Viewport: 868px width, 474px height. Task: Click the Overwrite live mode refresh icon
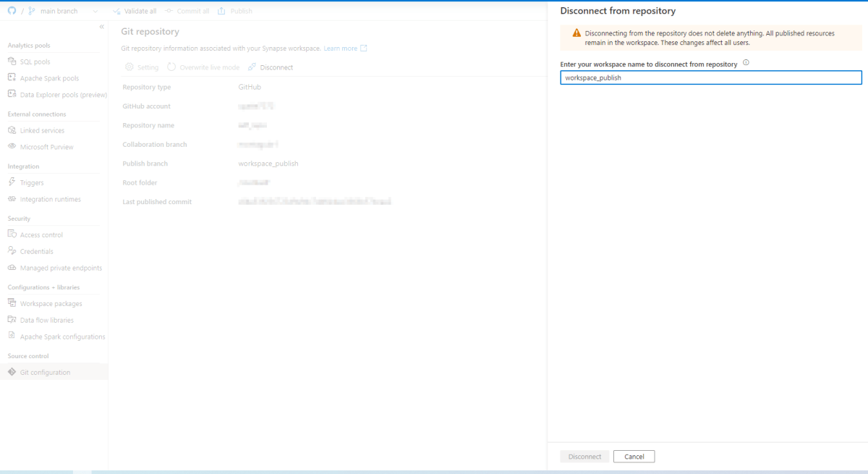tap(171, 67)
